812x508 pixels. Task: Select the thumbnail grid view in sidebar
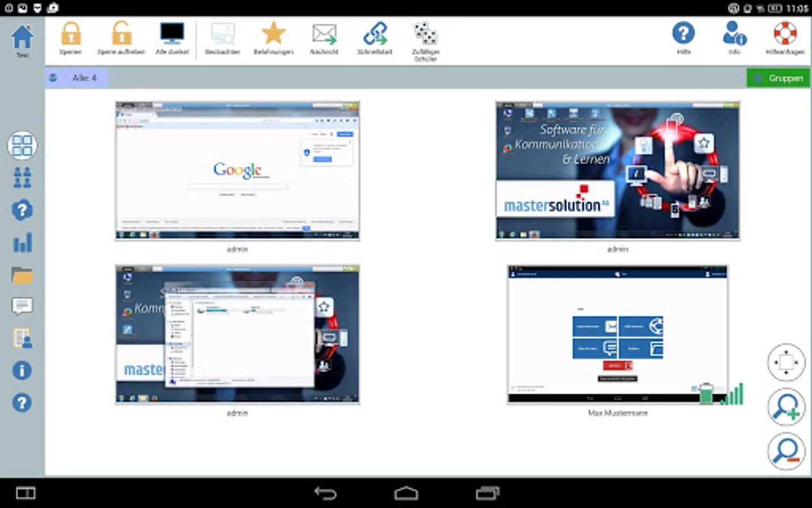(22, 145)
